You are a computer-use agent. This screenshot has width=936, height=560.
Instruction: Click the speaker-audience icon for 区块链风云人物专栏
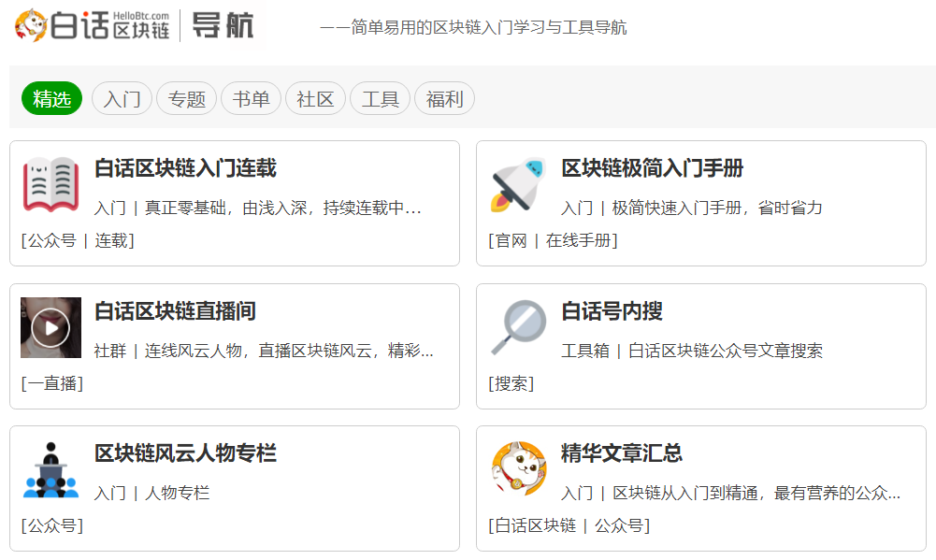pos(50,470)
